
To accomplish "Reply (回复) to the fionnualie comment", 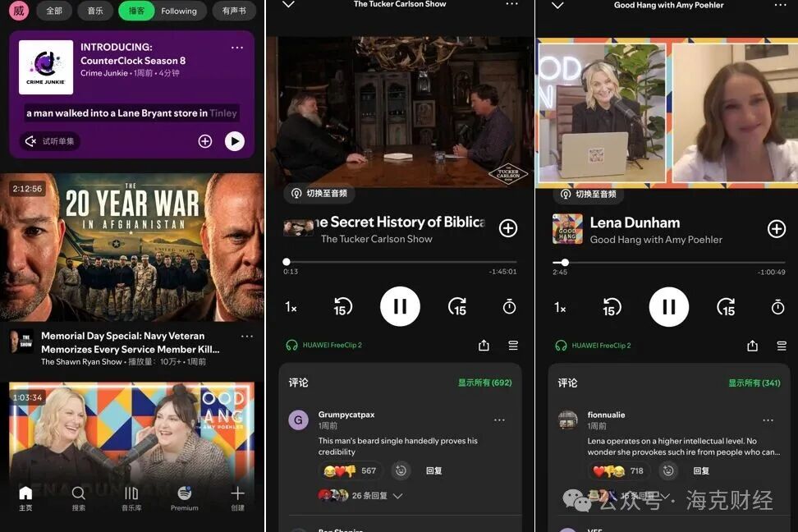I will point(701,471).
